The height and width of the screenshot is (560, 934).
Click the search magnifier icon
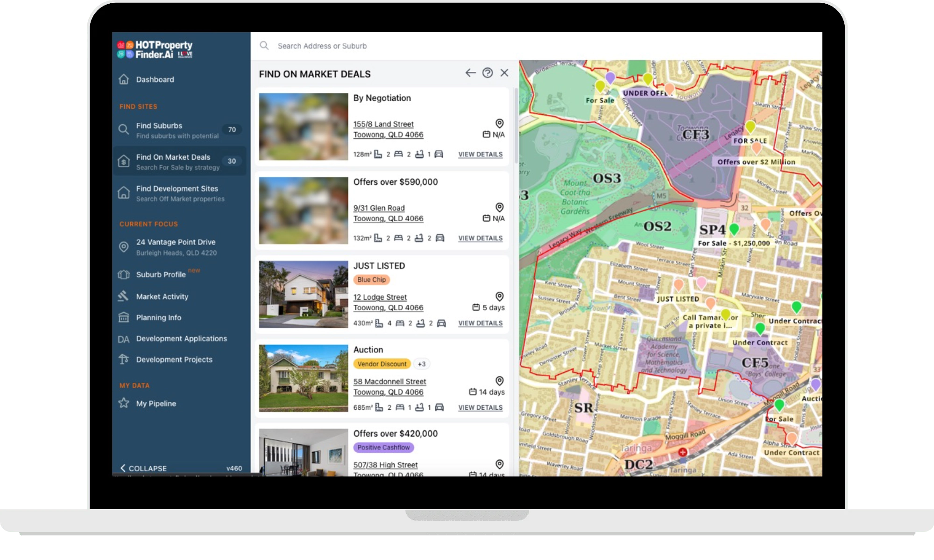pyautogui.click(x=264, y=46)
